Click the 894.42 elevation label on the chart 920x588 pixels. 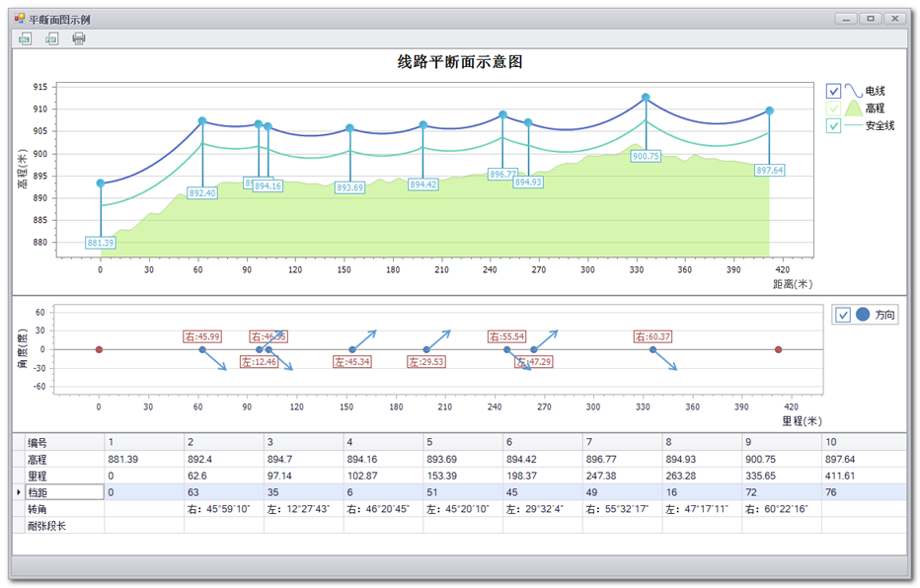(x=423, y=184)
